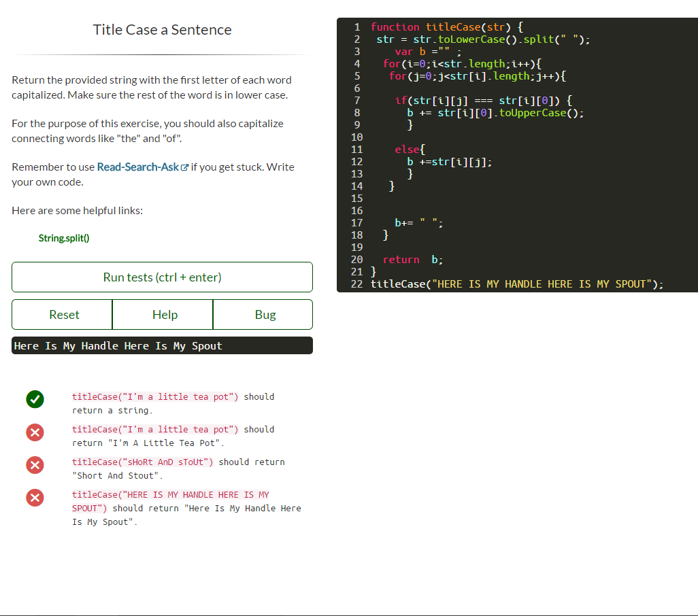Open the Read-Search-Ask link
This screenshot has width=698, height=616.
click(137, 167)
